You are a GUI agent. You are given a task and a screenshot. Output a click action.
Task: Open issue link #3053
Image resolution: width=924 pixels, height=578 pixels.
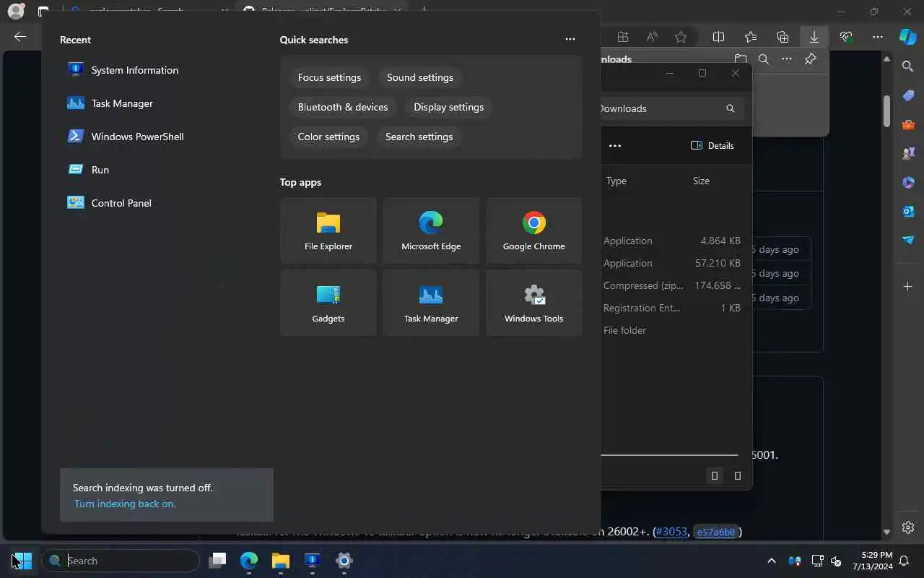point(671,532)
